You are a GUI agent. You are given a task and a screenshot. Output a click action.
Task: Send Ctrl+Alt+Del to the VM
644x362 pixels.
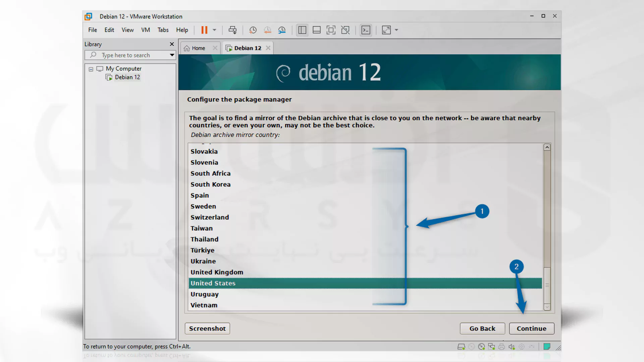click(232, 30)
